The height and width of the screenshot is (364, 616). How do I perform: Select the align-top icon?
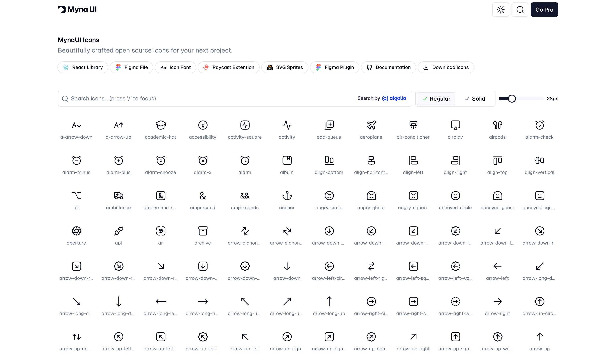[497, 160]
